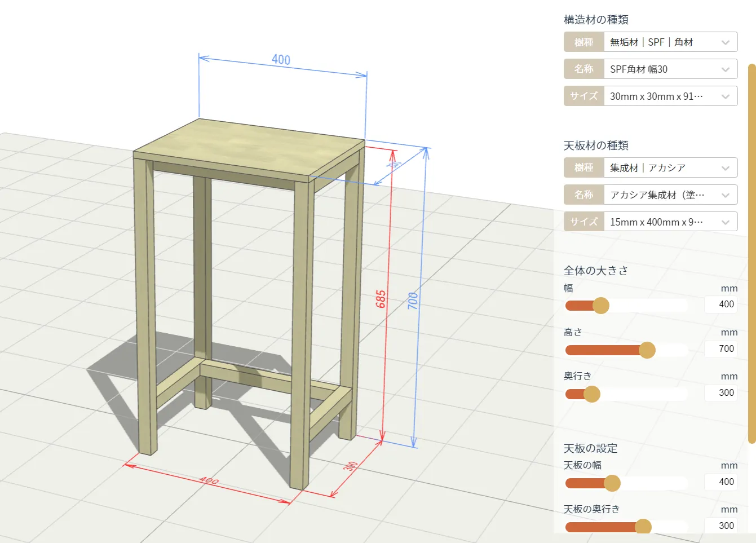Viewport: 756px width, 543px height.
Task: Click the 幅 value field showing 400
Action: click(x=721, y=304)
